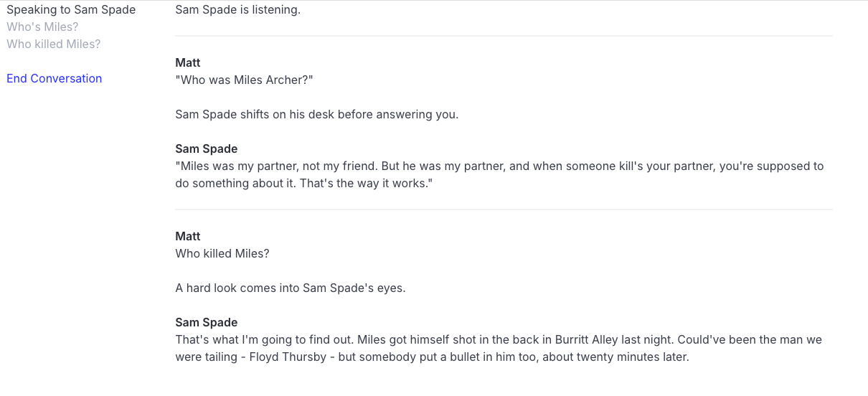
Task: Click Matt's name above the "Who killed Miles?" message
Action: coord(188,237)
